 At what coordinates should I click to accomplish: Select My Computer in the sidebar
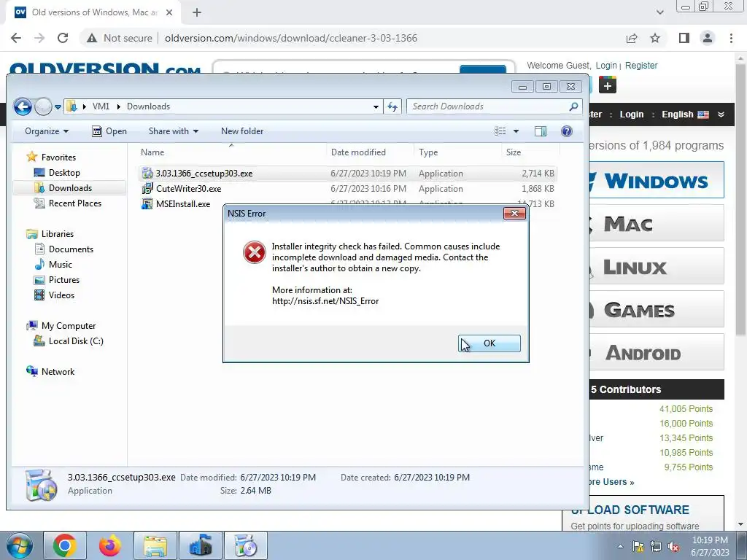click(68, 326)
